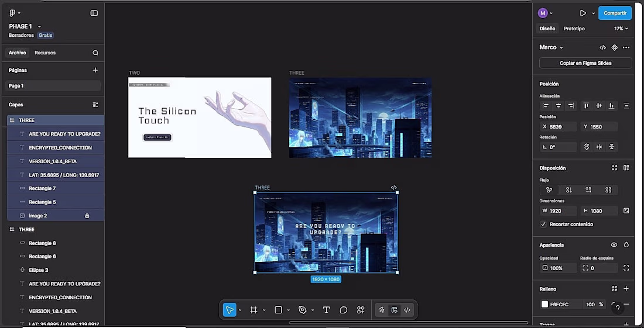Viewport: 644px width, 328px height.
Task: Open the Frame tool dropdown arrow
Action: (x=264, y=310)
